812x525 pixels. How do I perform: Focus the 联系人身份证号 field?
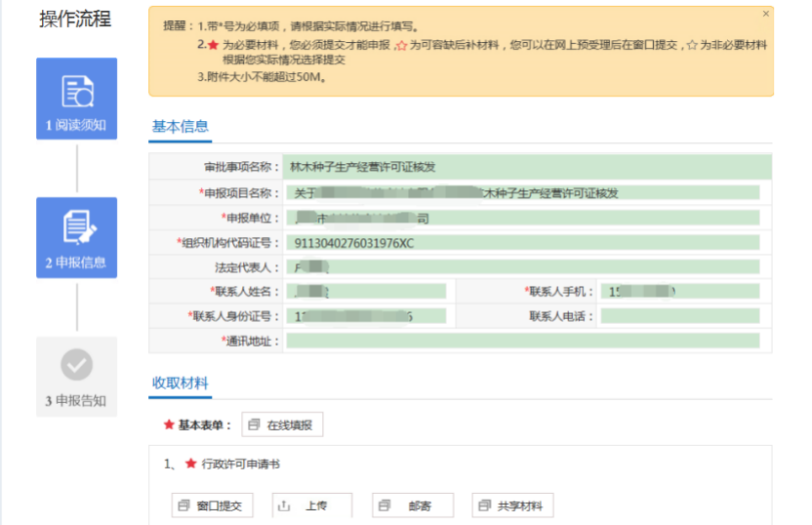coord(366,316)
